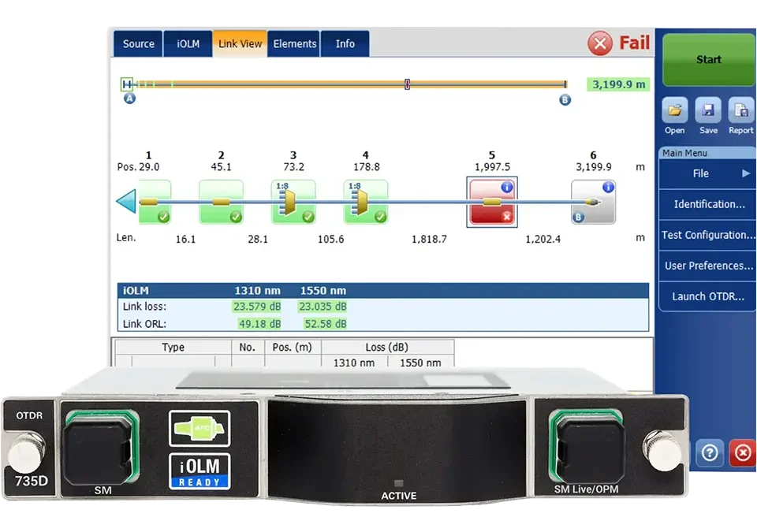The image size is (757, 532).
Task: Click the iOLM READY badge on module
Action: pos(200,471)
